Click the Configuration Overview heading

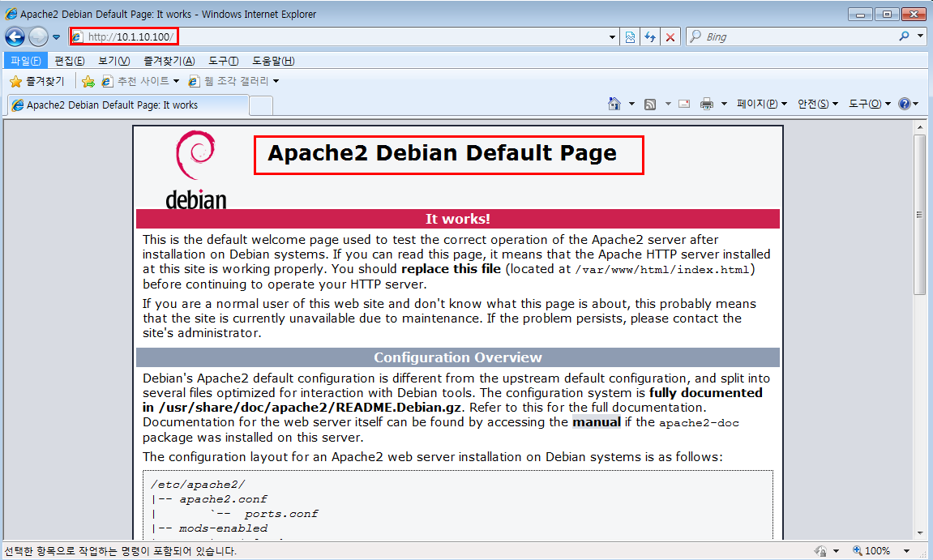pyautogui.click(x=457, y=357)
